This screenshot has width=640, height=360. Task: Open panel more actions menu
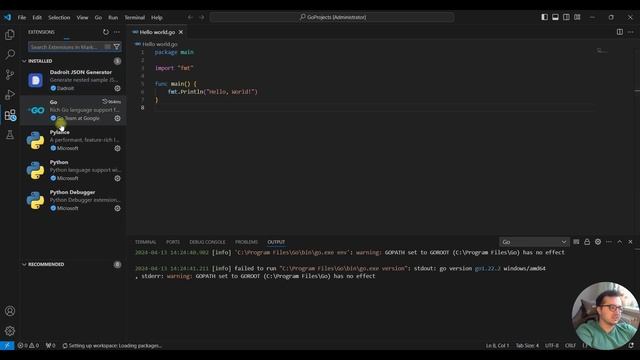click(x=609, y=242)
